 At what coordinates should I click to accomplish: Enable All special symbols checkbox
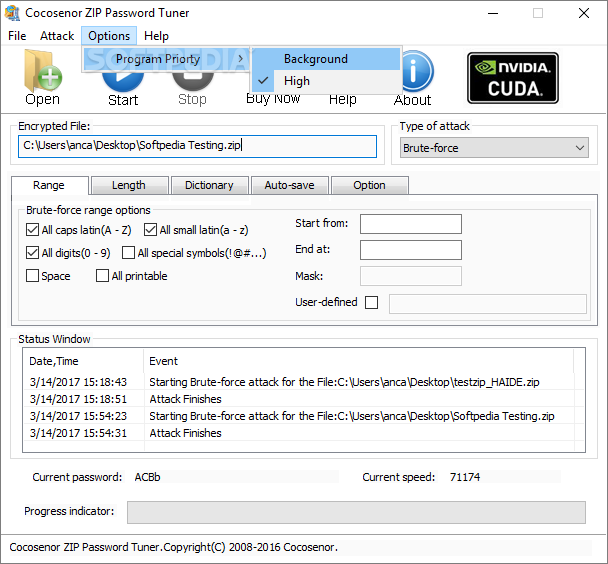(128, 253)
